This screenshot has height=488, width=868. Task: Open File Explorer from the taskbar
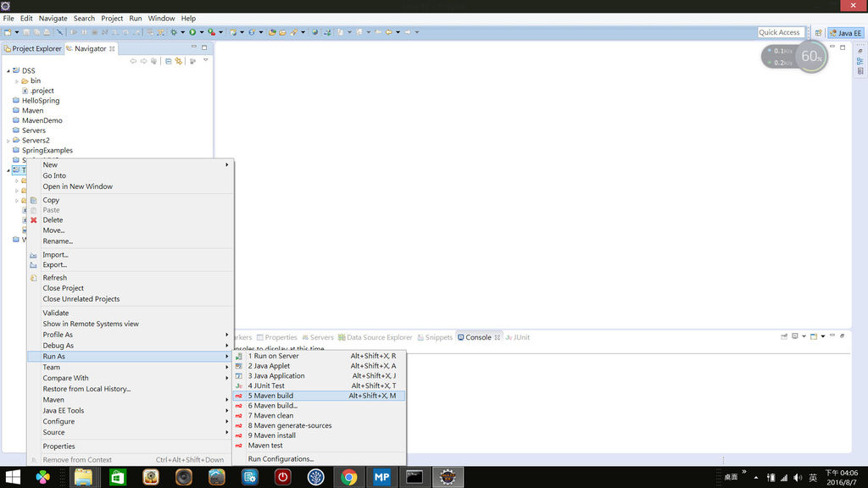pyautogui.click(x=84, y=477)
